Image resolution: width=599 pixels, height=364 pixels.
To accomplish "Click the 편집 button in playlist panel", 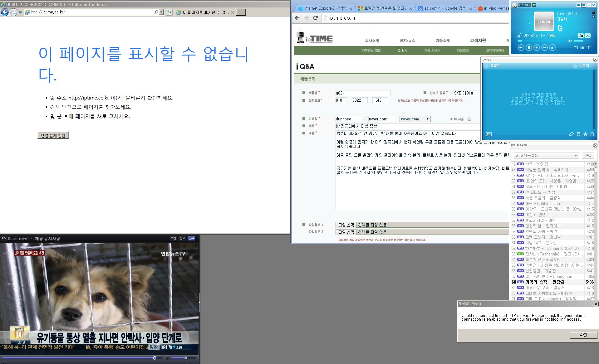I will pyautogui.click(x=588, y=155).
